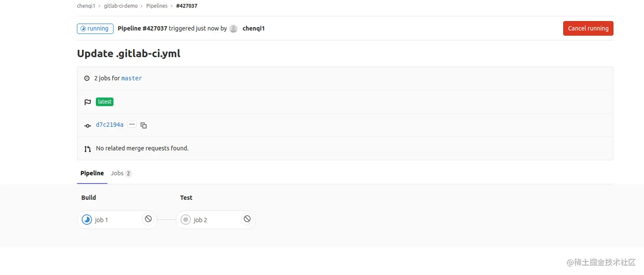Go to Pipelines via the breadcrumb

(x=156, y=6)
